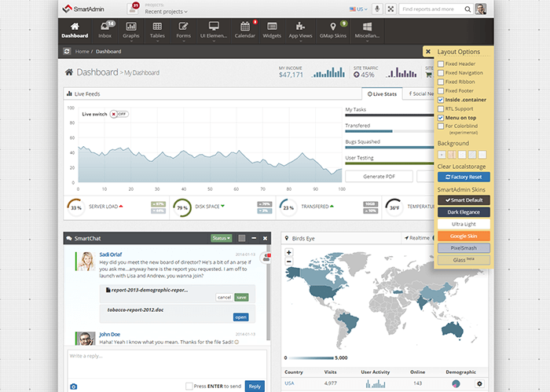
Task: Open the US language selector
Action: pos(359,9)
